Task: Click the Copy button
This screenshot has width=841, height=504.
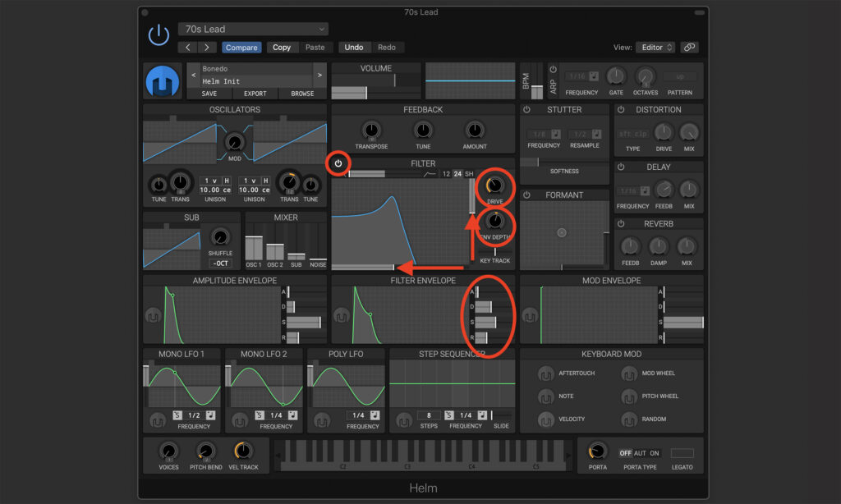Action: (x=282, y=47)
